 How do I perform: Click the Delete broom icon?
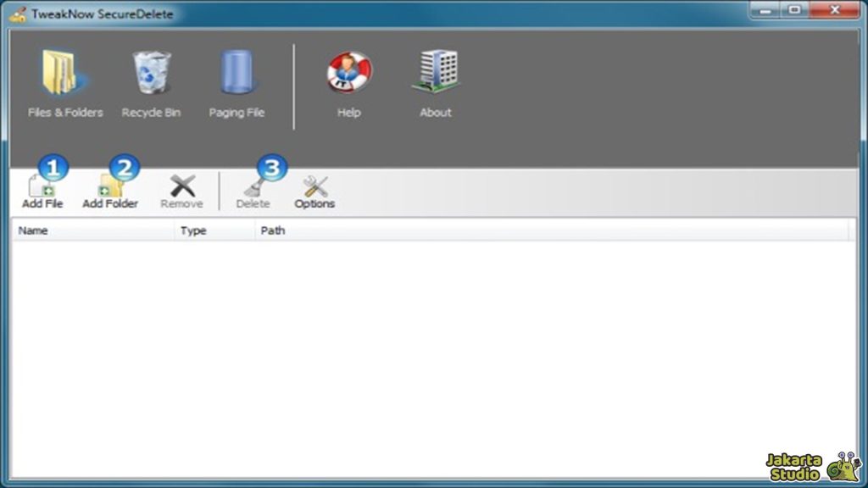pyautogui.click(x=253, y=186)
